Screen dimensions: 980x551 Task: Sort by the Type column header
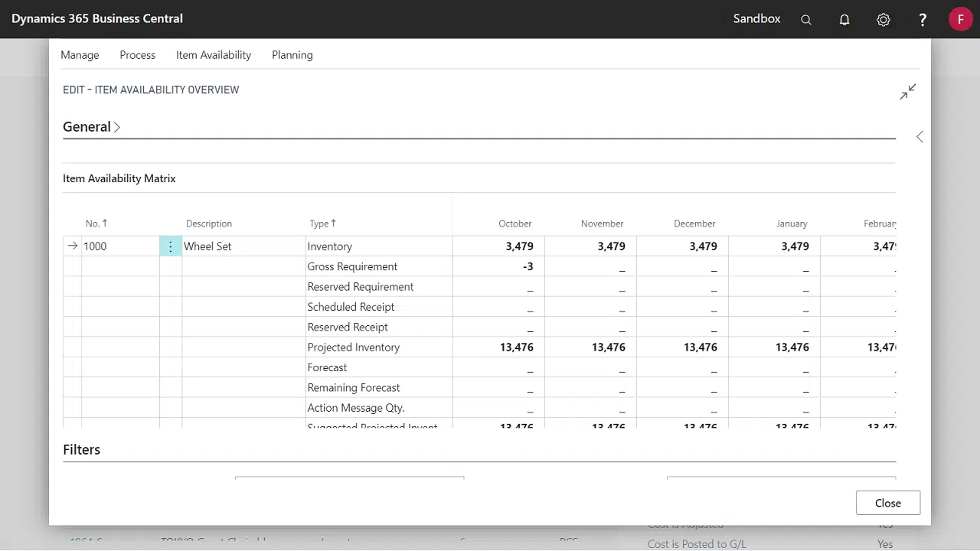point(322,223)
